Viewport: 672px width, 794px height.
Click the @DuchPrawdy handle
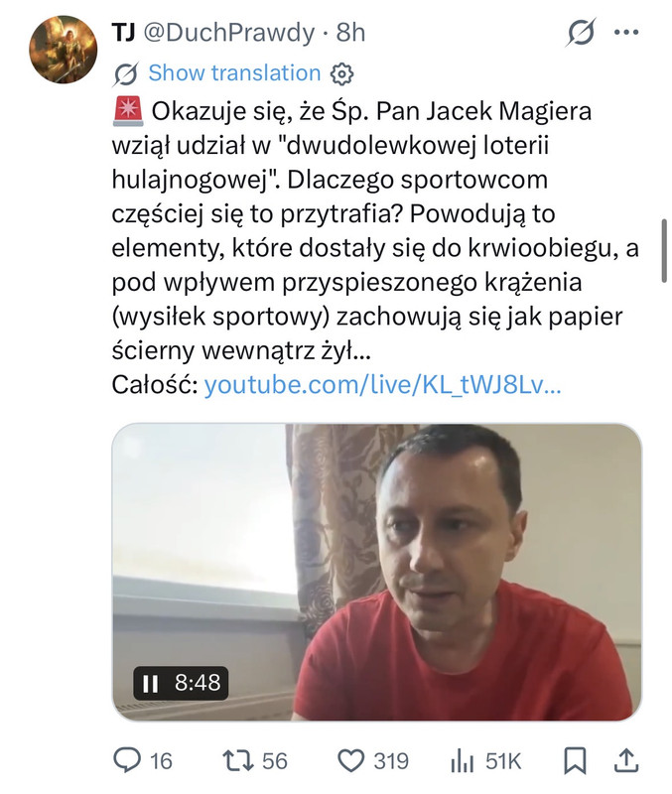point(229,34)
